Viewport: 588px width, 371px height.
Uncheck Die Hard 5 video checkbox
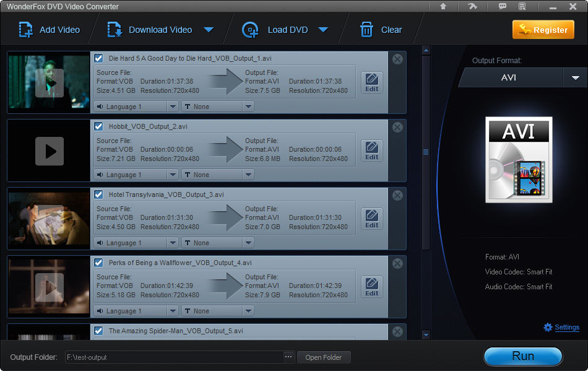[98, 58]
